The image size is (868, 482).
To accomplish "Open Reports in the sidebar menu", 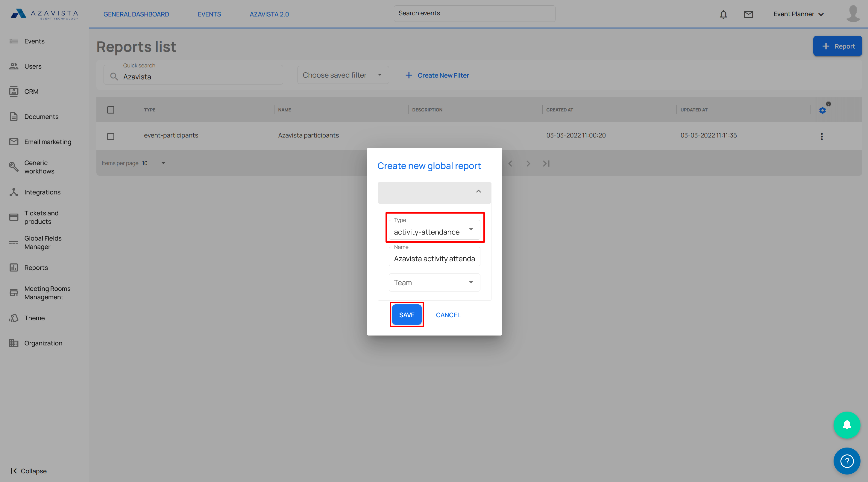I will point(36,268).
